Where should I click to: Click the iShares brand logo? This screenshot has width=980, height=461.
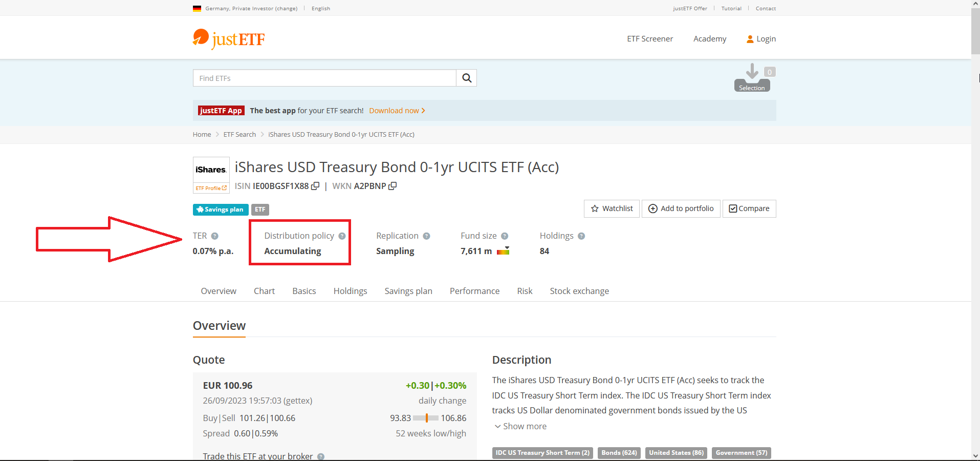coord(211,170)
